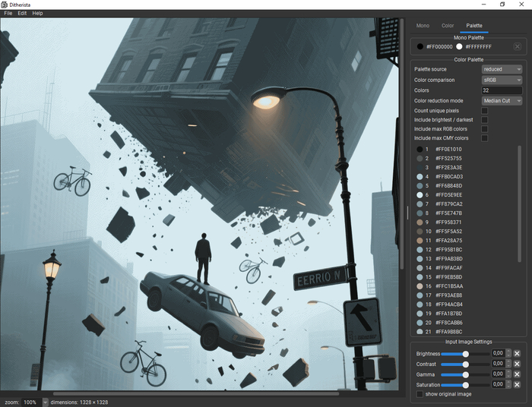Click the Brightness slider handle
The width and height of the screenshot is (532, 407).
pos(465,353)
